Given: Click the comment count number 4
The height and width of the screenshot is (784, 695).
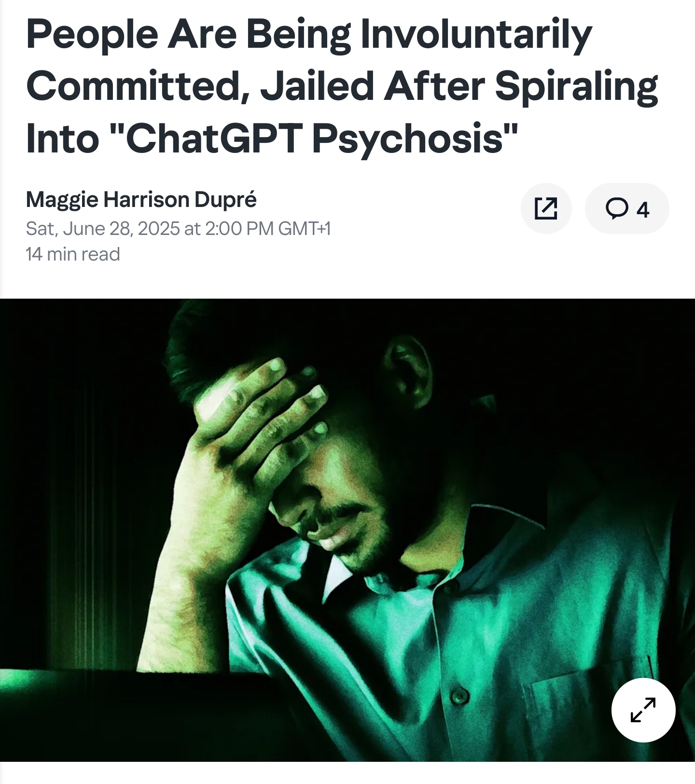Looking at the screenshot, I should click(642, 210).
